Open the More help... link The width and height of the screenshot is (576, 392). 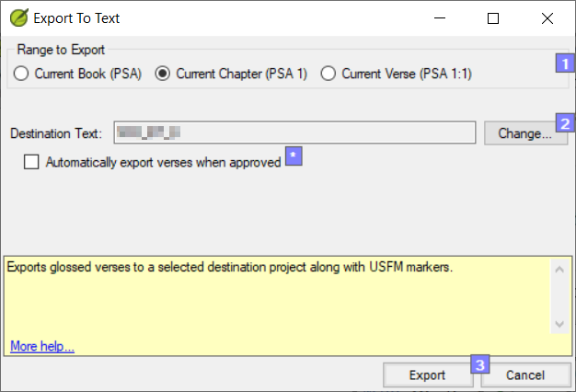click(x=42, y=346)
